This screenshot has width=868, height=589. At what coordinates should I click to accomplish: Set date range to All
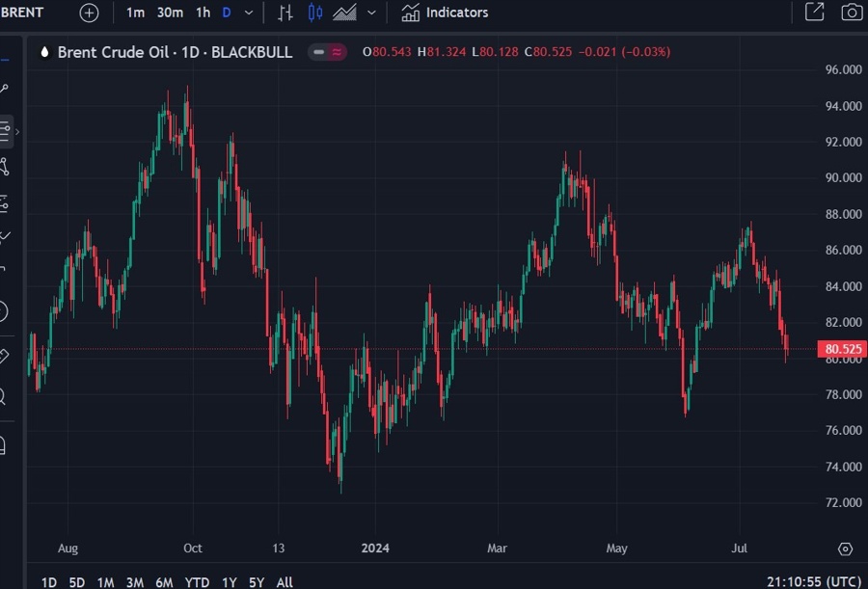[x=285, y=582]
